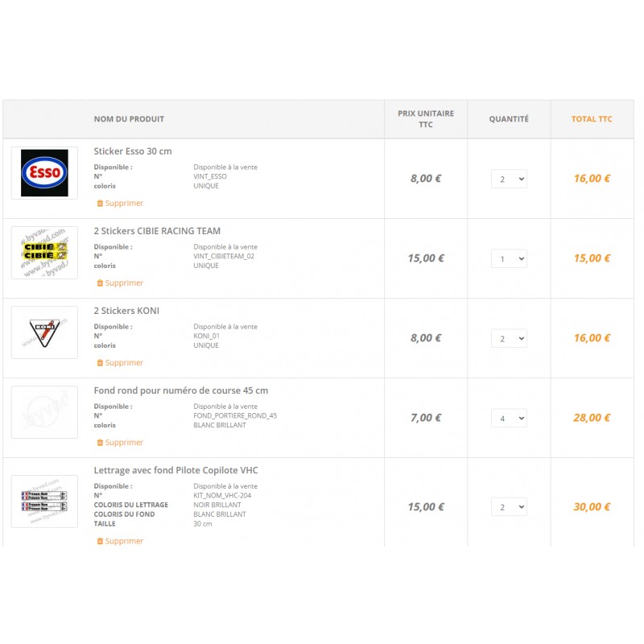Click trash icon for CIBIE RACING TEAM stickers
644x644 pixels.
tap(100, 283)
